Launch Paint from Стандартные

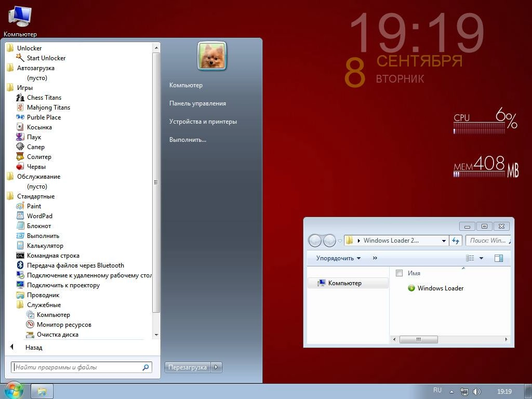20,206
